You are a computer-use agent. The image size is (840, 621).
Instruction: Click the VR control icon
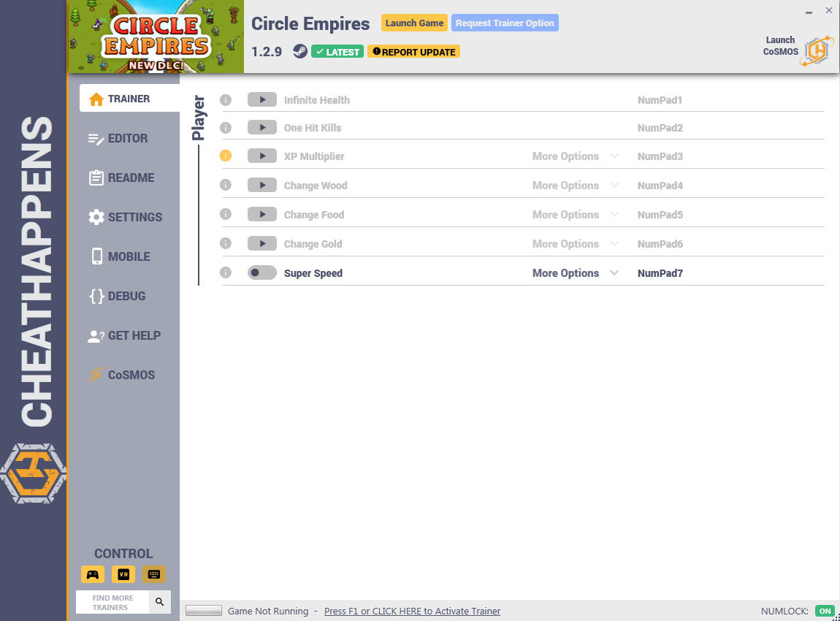[x=123, y=574]
